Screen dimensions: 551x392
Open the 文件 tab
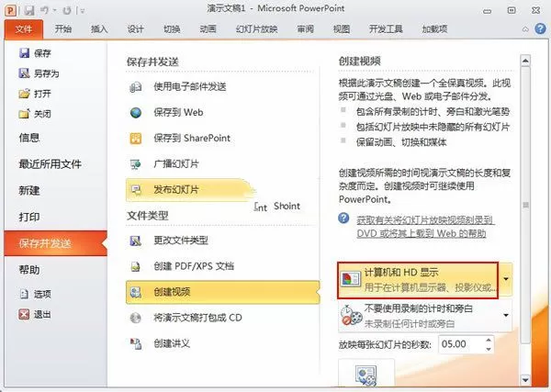24,29
